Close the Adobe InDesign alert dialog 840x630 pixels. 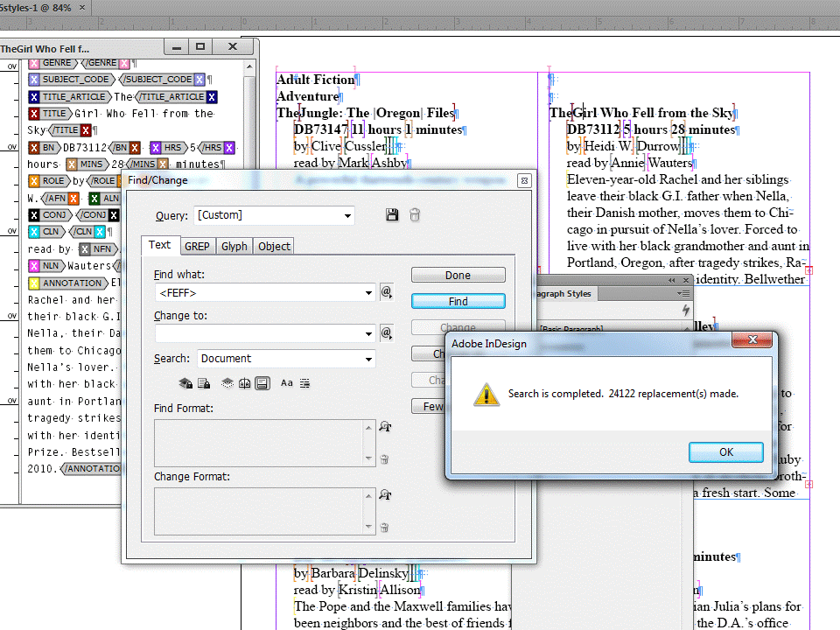(752, 339)
